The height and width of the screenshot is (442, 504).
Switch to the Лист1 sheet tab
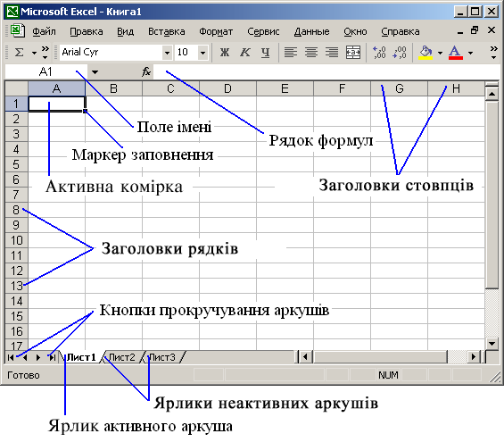pyautogui.click(x=81, y=357)
